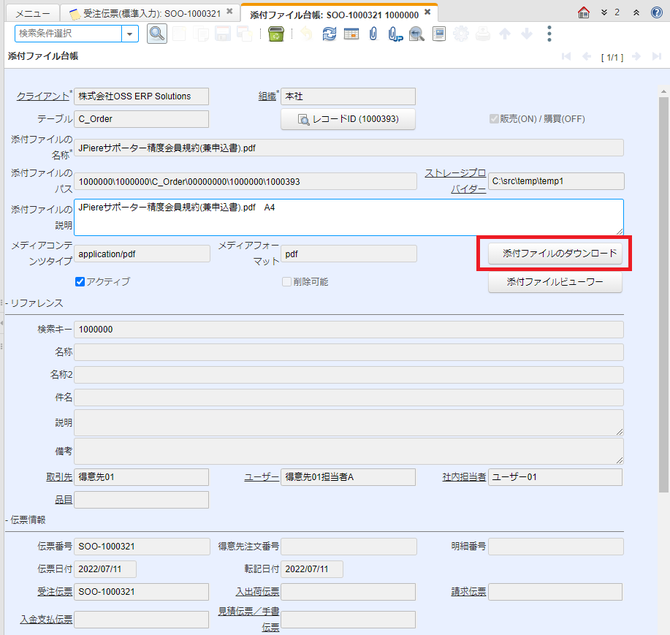Screen dimensions: 670x635
Task: Click the 伝票番号 field SOO-1000321
Action: (x=142, y=547)
